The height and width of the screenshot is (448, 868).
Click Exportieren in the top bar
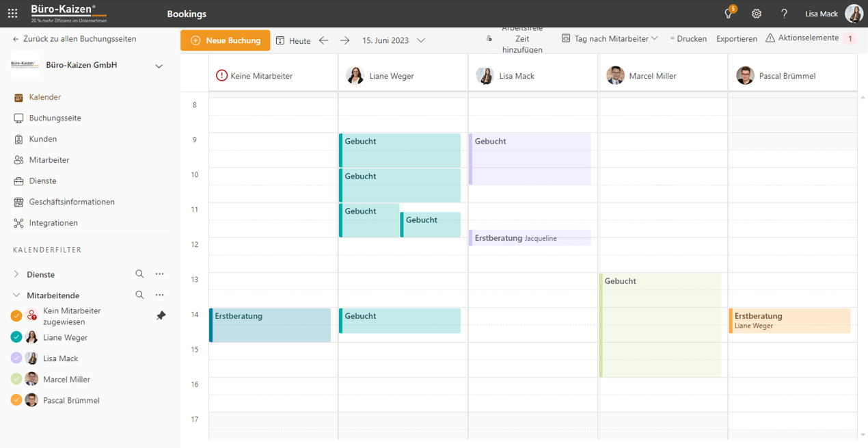736,39
